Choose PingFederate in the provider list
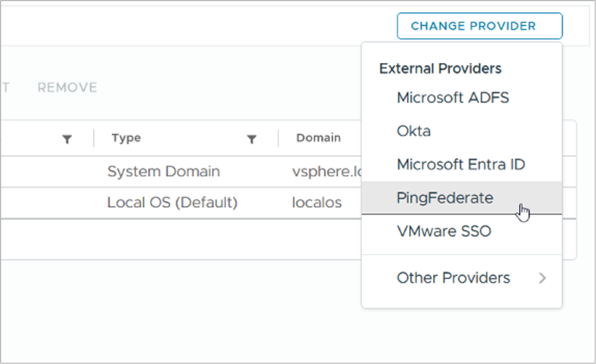596x364 pixels. (x=445, y=198)
